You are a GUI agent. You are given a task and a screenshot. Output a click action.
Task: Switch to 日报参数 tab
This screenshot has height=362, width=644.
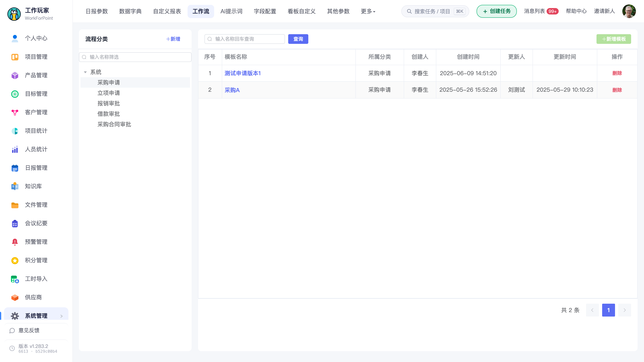click(97, 11)
